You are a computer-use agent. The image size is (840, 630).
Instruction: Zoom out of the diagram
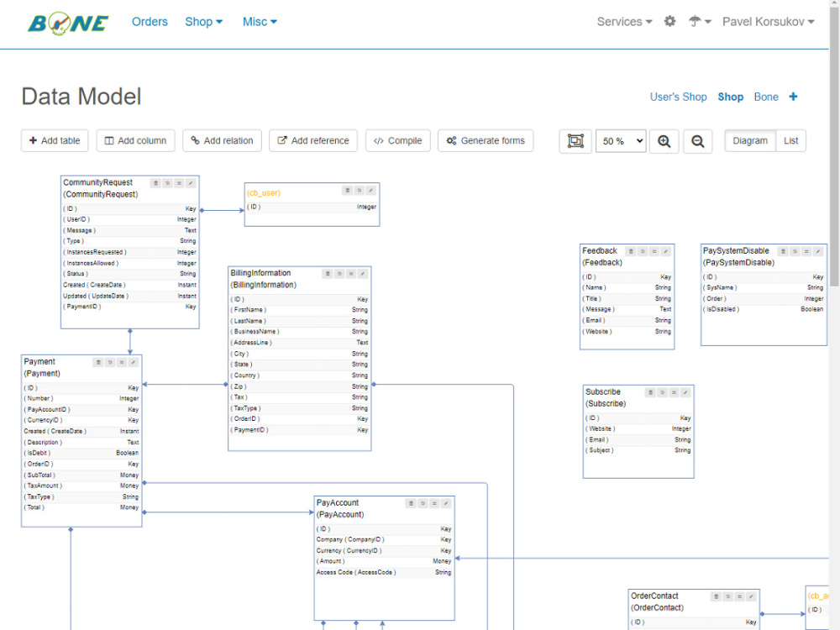click(697, 141)
